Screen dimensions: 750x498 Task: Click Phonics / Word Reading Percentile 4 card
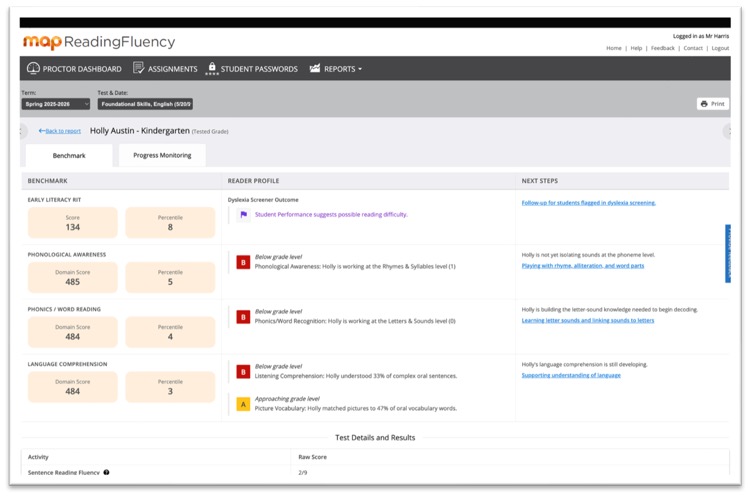pos(170,332)
